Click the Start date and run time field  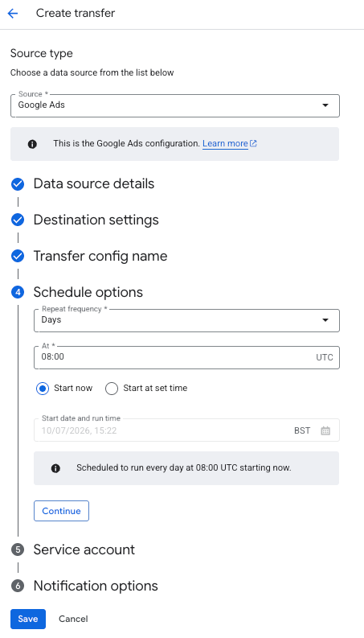(x=186, y=430)
